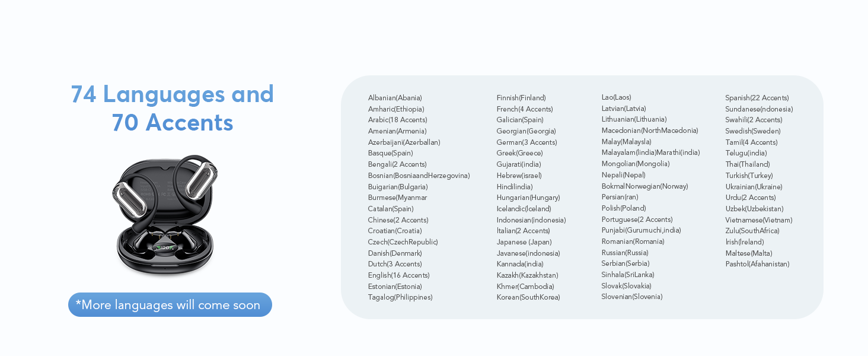
Task: Select the "Pashtol(Afahanistan)" entry
Action: (757, 264)
